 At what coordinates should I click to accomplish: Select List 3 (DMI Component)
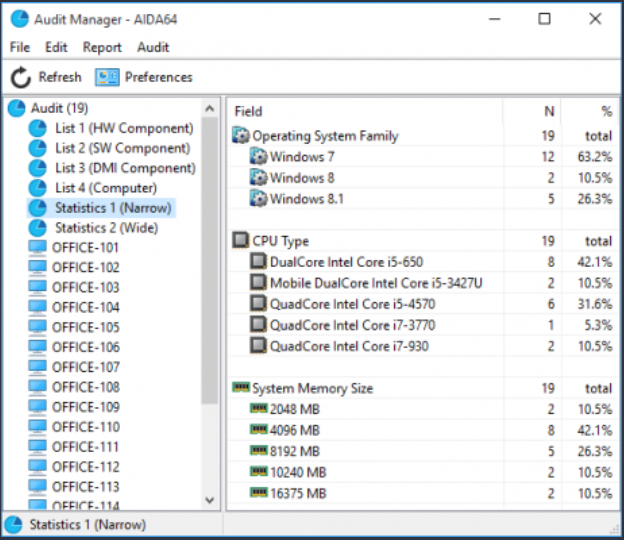pyautogui.click(x=125, y=168)
